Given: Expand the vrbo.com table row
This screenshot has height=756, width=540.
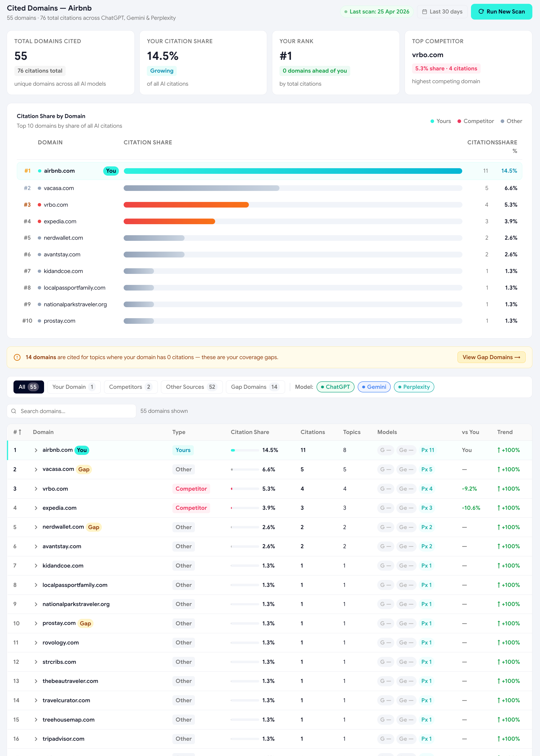Looking at the screenshot, I should 36,489.
